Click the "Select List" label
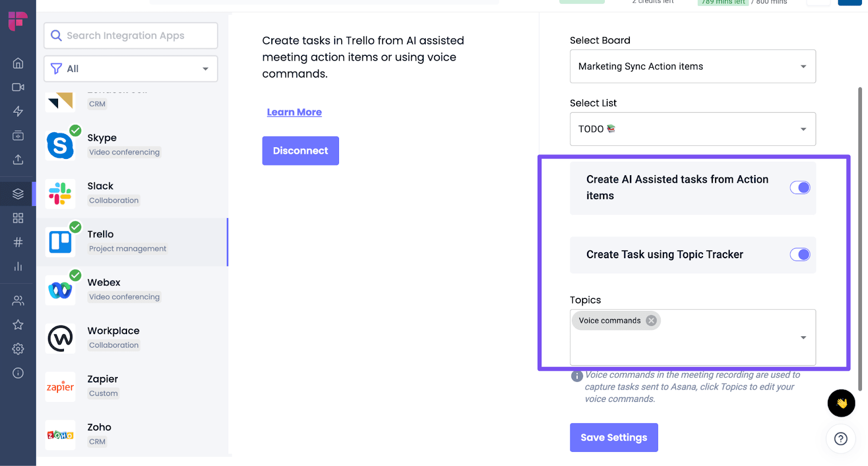868x466 pixels. pos(593,103)
